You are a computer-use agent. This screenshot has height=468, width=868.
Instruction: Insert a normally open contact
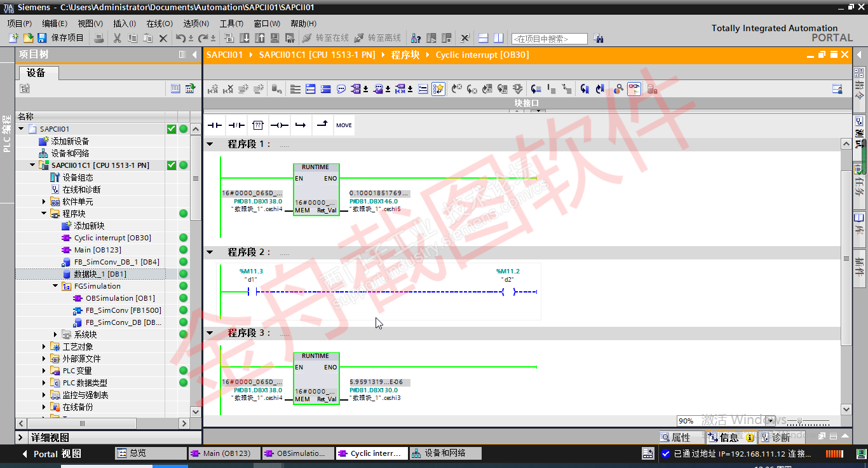pyautogui.click(x=215, y=125)
